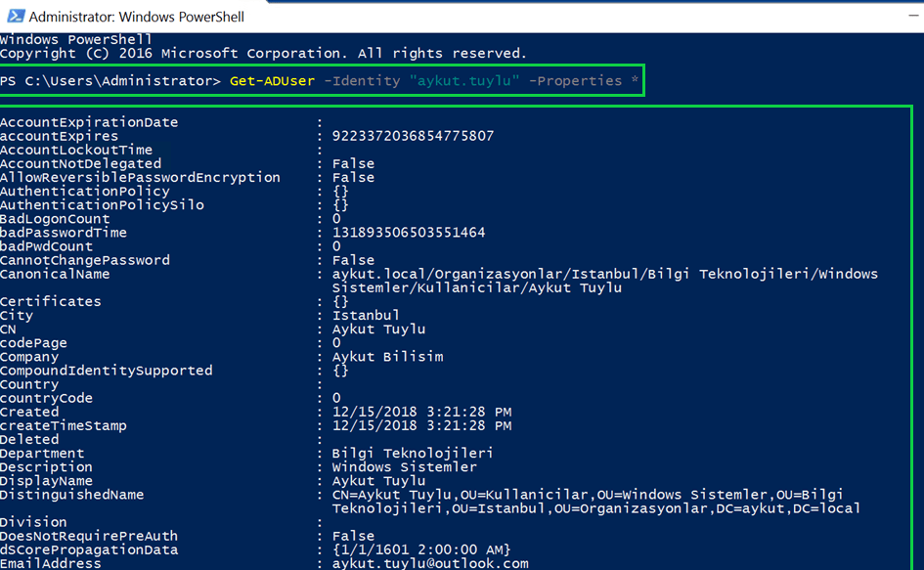Click the accountExpires value 9223372036854775807
This screenshot has width=924, height=570.
pyautogui.click(x=413, y=136)
